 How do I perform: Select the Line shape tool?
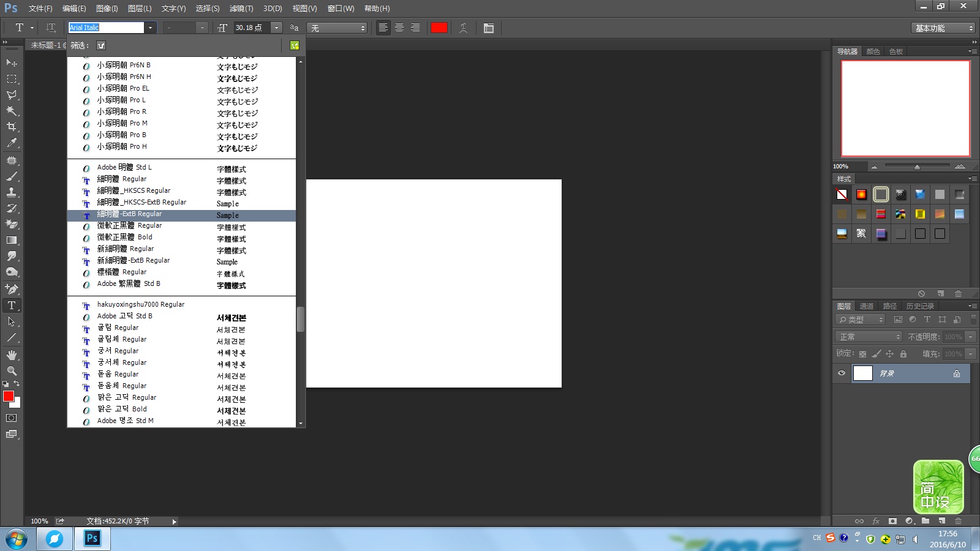(12, 337)
